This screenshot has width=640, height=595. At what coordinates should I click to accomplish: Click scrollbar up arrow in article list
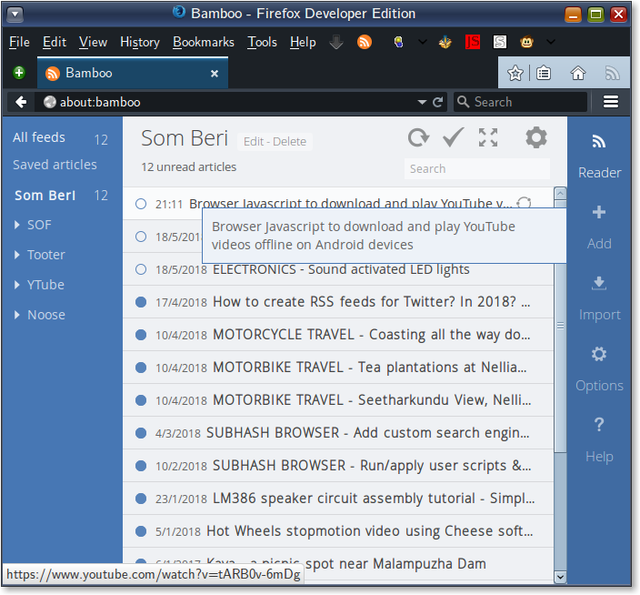tap(560, 193)
